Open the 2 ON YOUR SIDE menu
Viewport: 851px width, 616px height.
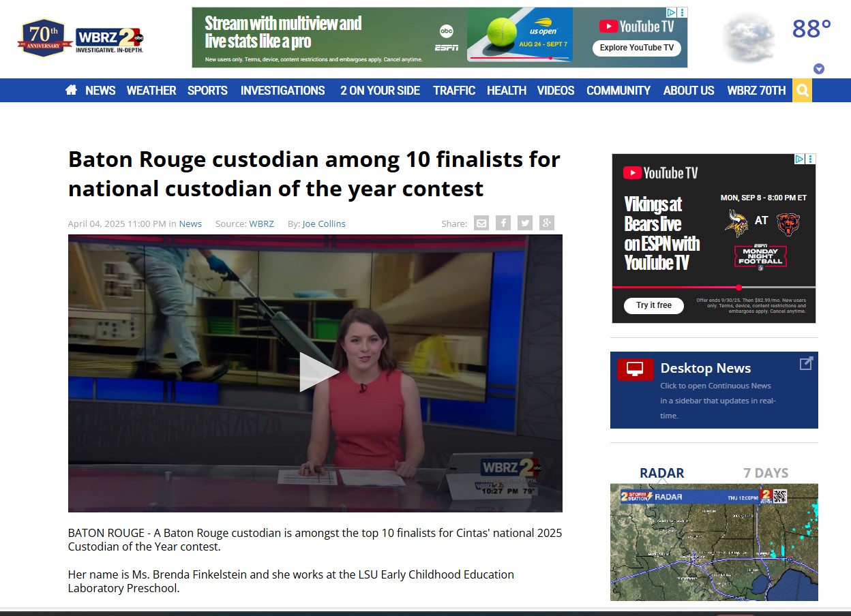(x=380, y=91)
